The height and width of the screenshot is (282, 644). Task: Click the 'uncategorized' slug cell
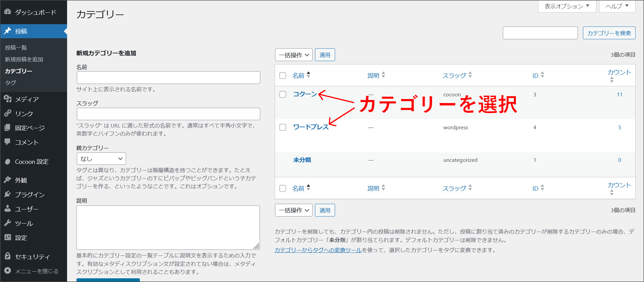tap(460, 160)
